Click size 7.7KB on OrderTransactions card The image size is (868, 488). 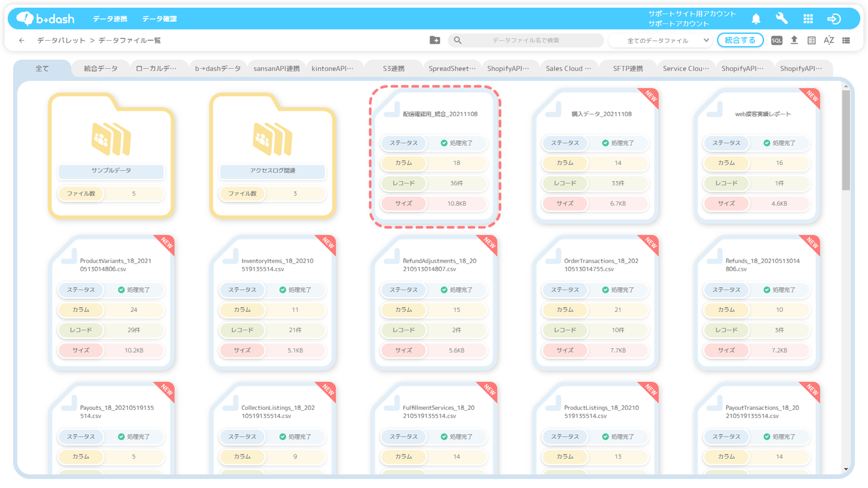618,350
